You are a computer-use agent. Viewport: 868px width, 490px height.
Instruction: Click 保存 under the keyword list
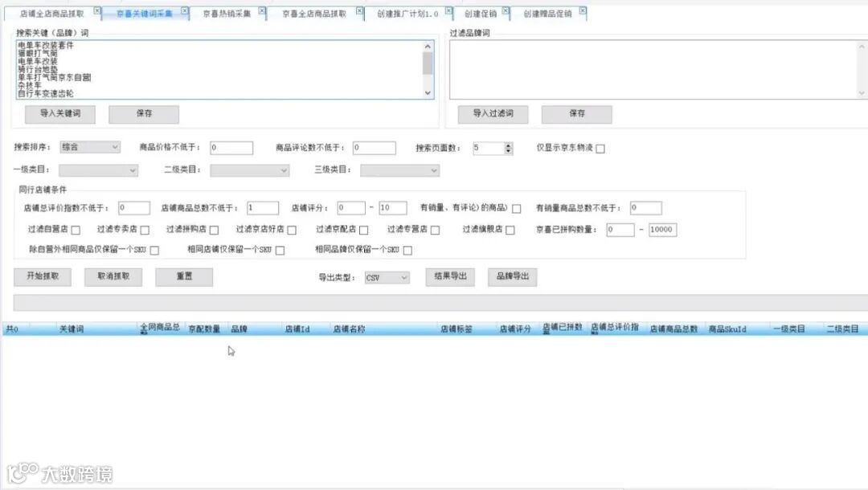coord(144,114)
